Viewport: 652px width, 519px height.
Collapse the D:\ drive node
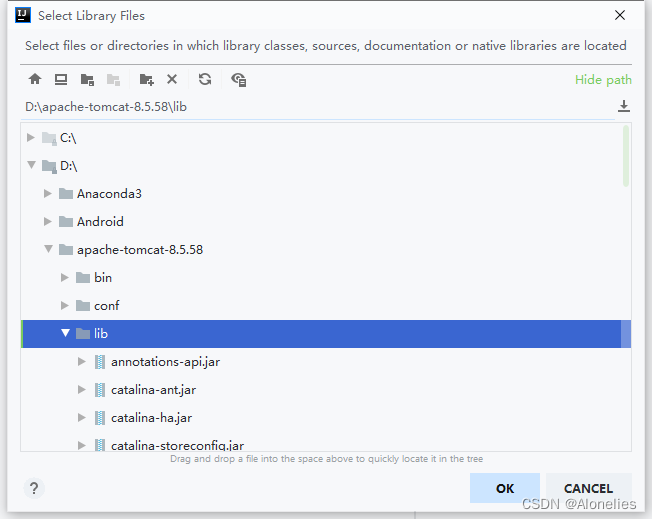[x=31, y=165]
